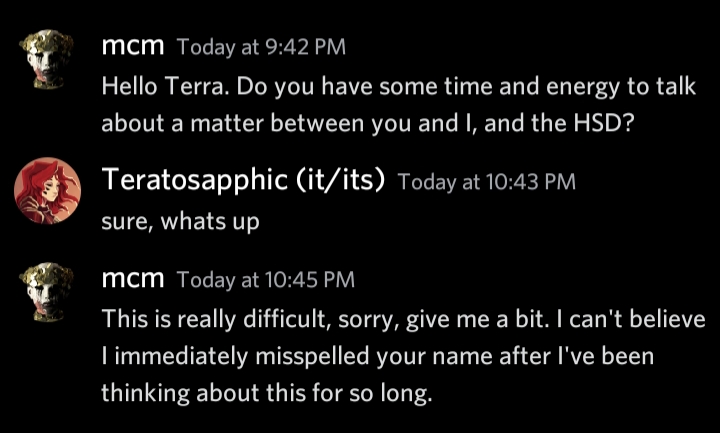The width and height of the screenshot is (720, 433).
Task: Open Teratosapphic's red-haired profile avatar
Action: [49, 190]
